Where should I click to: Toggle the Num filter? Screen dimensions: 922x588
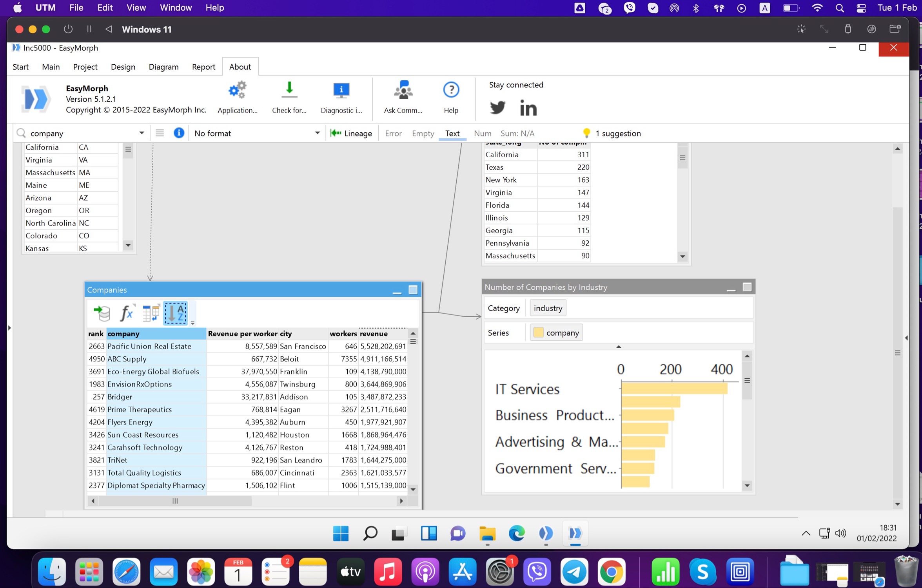(482, 133)
